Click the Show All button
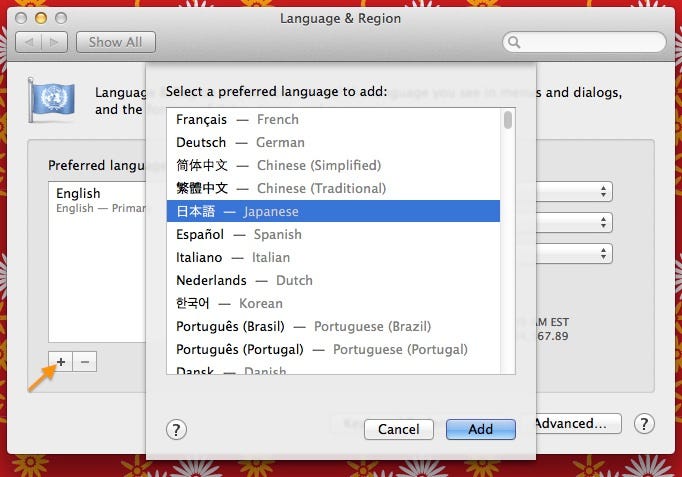682x477 pixels. tap(116, 42)
